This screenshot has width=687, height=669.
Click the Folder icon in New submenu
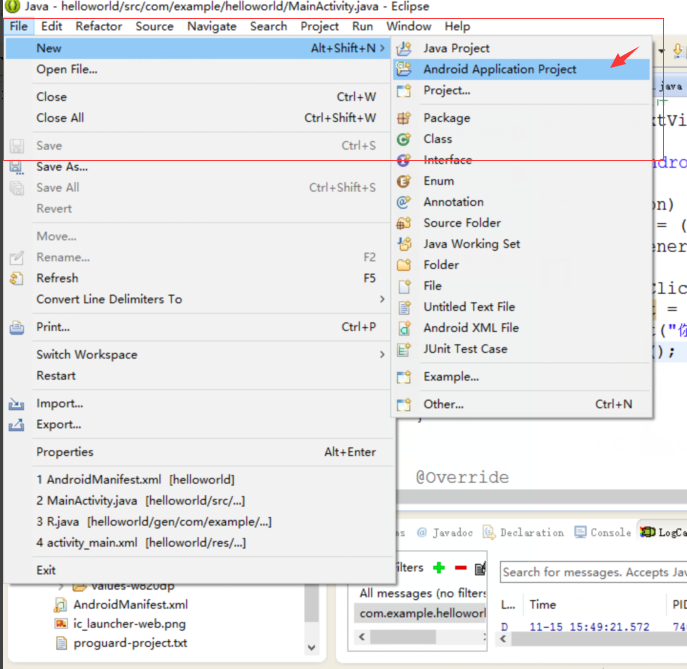coord(404,265)
